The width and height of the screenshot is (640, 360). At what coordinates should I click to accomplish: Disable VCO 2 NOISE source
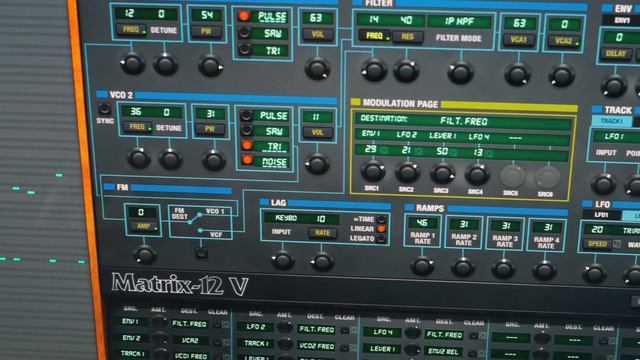(247, 160)
